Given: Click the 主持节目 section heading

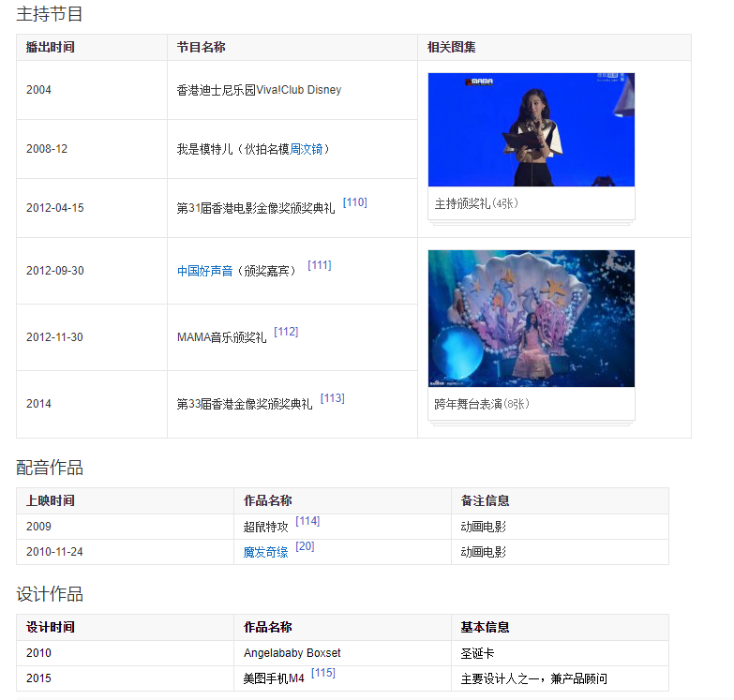Looking at the screenshot, I should 50,14.
